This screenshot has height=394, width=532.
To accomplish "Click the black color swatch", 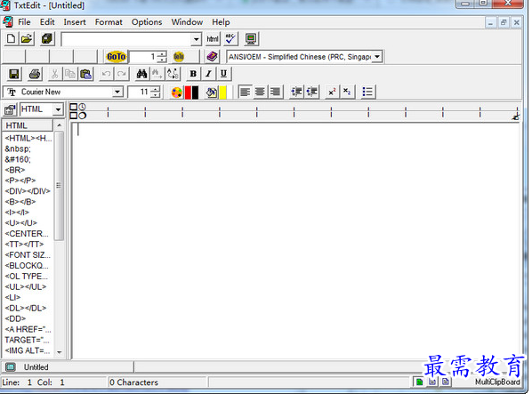I will [195, 92].
